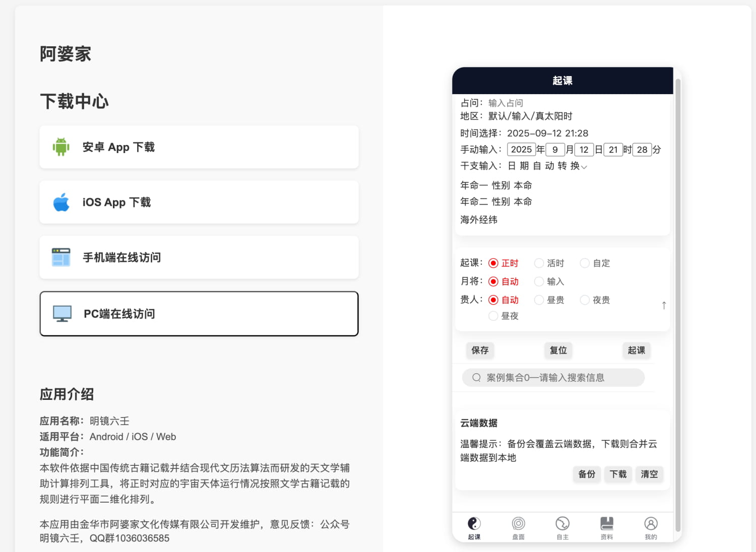
Task: Select the 自主 navigation icon
Action: 562,523
